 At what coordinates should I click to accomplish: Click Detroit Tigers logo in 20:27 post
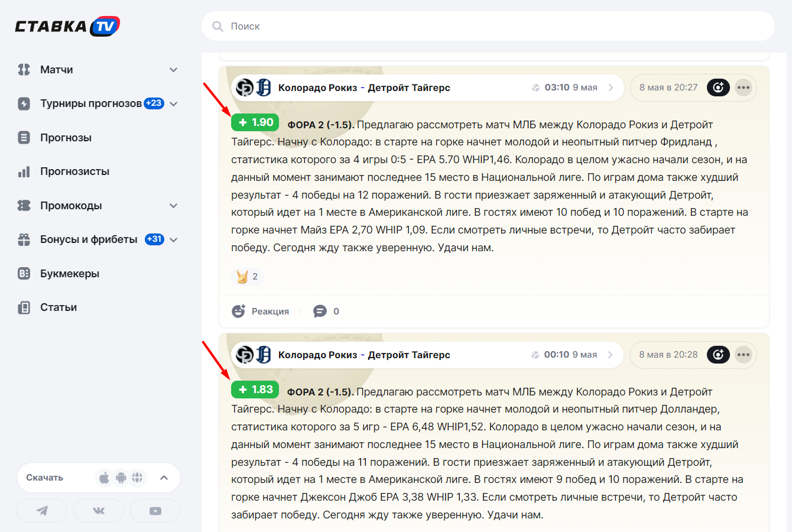[264, 87]
